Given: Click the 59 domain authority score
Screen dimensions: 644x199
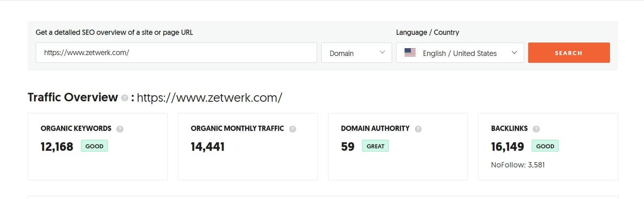Looking at the screenshot, I should pos(348,146).
